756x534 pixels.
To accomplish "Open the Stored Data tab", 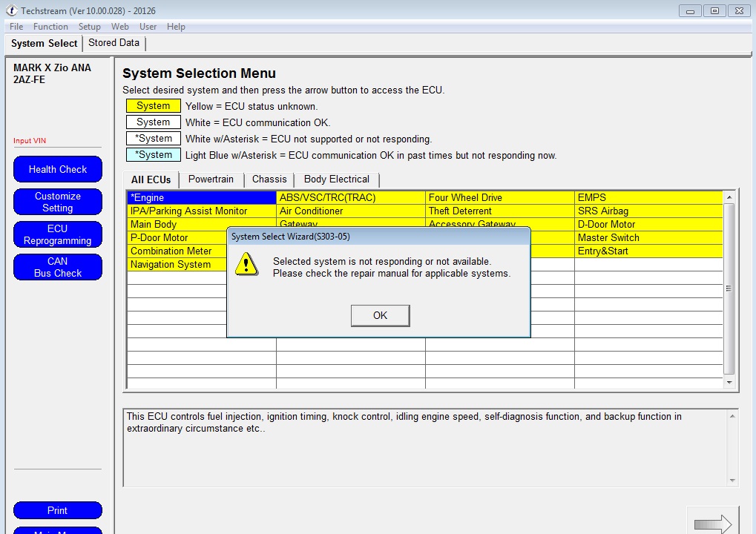I will click(114, 43).
